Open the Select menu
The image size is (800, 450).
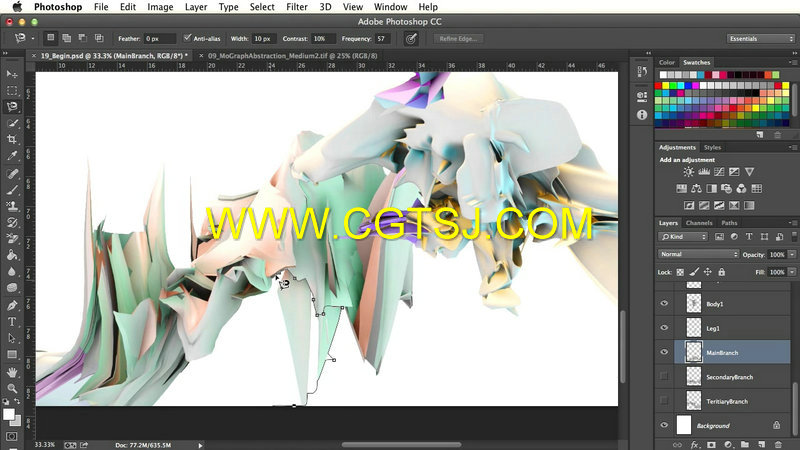[x=262, y=7]
